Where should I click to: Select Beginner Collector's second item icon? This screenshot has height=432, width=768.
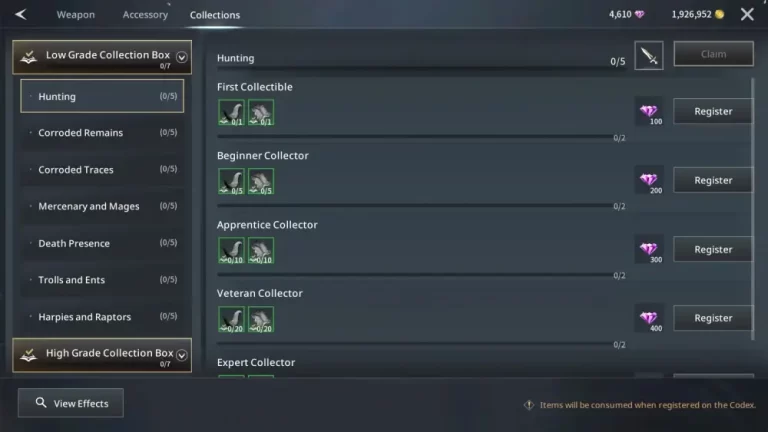point(261,182)
